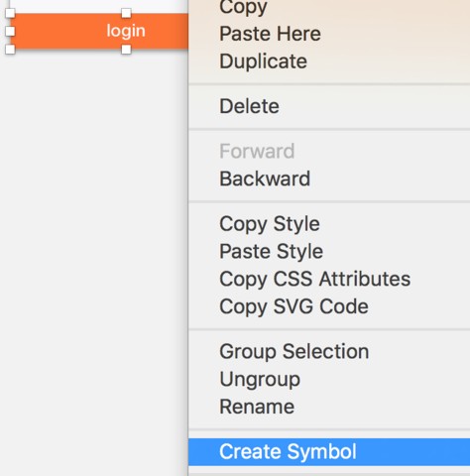470x476 pixels.
Task: Click the bottom-center selection handle
Action: point(126,50)
